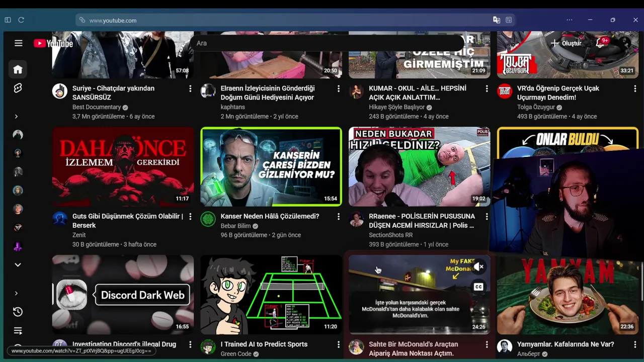Image resolution: width=644 pixels, height=362 pixels.
Task: Play the green tennis court AI thumbnail
Action: pos(271,295)
